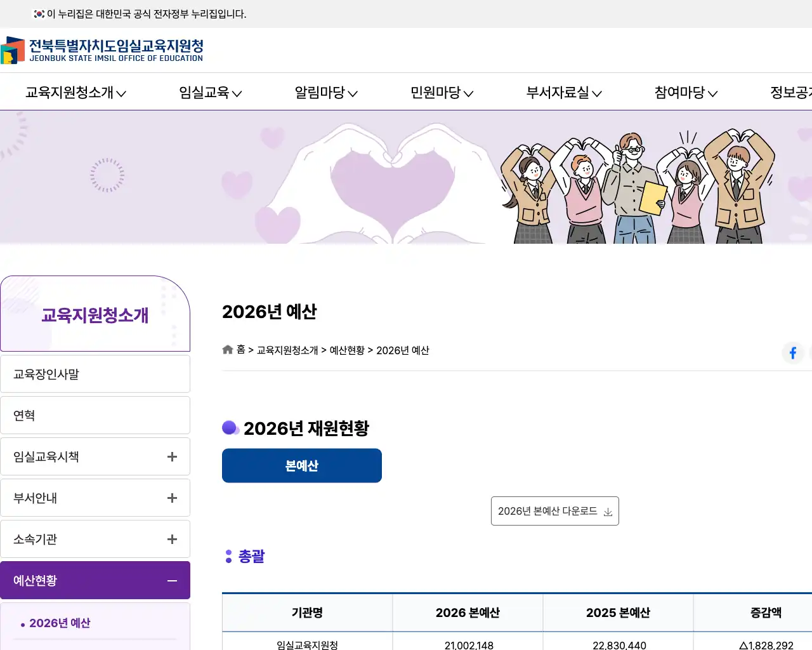Open the 참여마당 navigation menu

(686, 93)
